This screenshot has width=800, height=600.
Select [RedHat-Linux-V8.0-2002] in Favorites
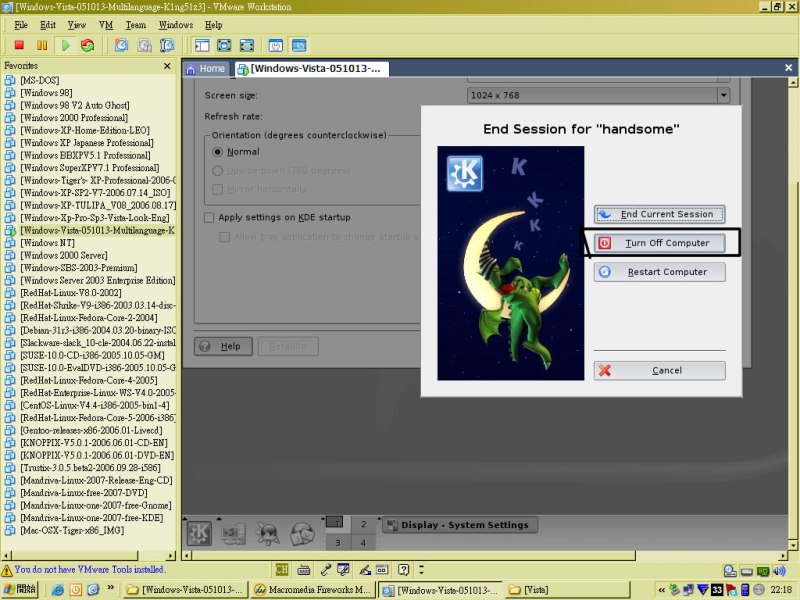pos(71,293)
